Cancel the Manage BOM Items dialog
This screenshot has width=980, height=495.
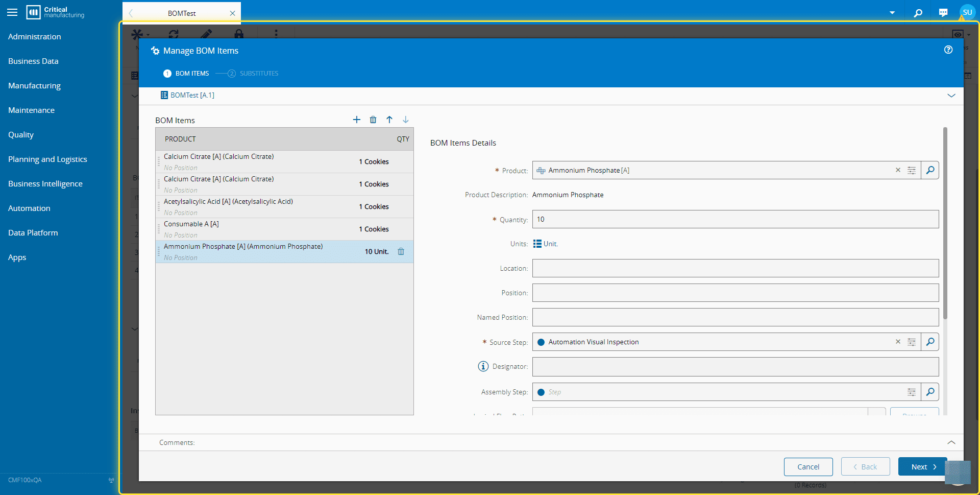pyautogui.click(x=808, y=467)
